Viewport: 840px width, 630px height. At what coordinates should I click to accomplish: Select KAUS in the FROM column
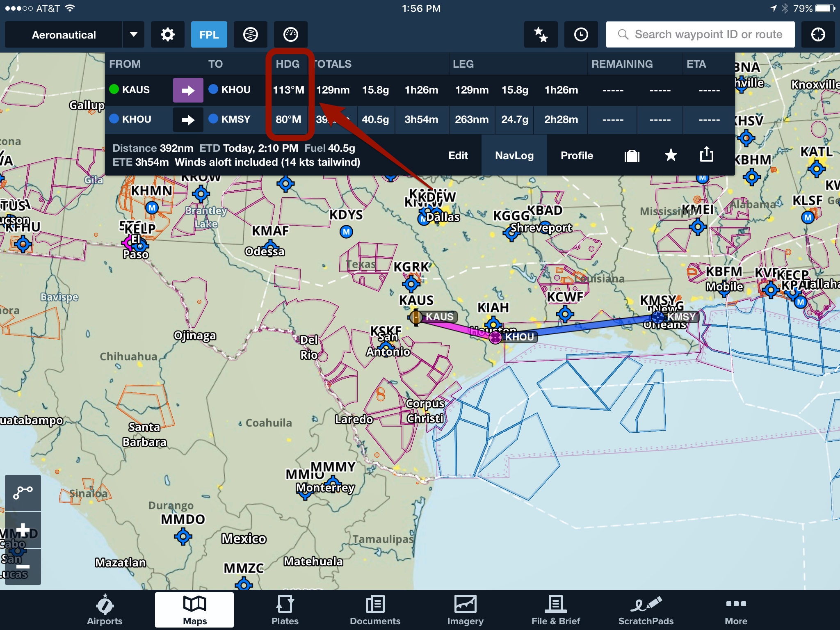tap(130, 89)
